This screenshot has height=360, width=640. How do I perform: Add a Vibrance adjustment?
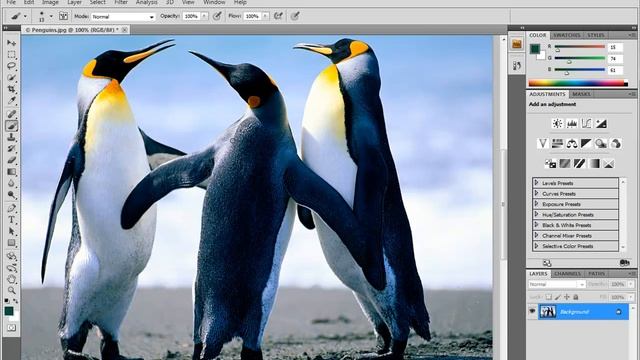click(x=542, y=143)
